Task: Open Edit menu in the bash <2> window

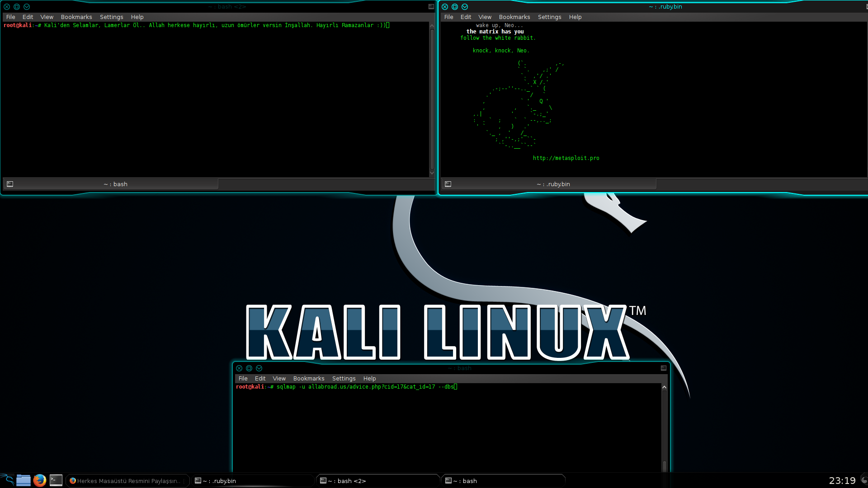Action: coord(28,17)
